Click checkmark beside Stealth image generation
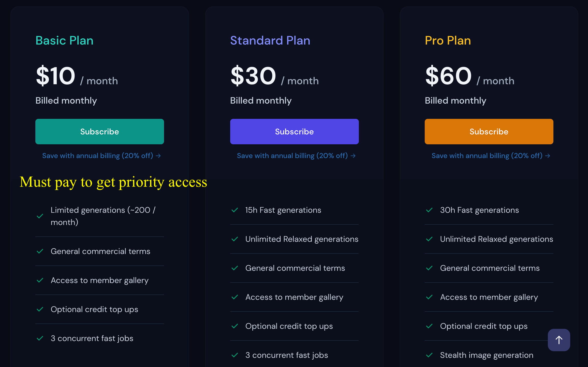Viewport: 588px width, 367px height. point(429,355)
